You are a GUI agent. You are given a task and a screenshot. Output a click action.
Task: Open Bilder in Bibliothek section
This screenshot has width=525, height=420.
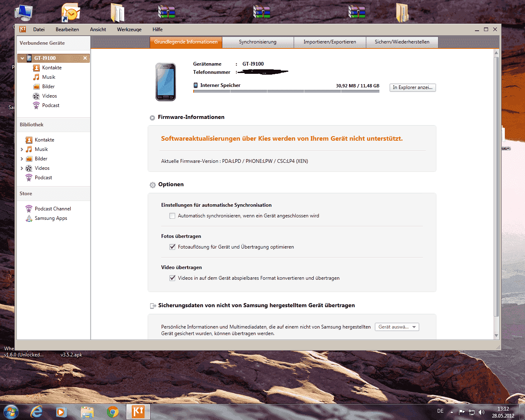pos(37,159)
